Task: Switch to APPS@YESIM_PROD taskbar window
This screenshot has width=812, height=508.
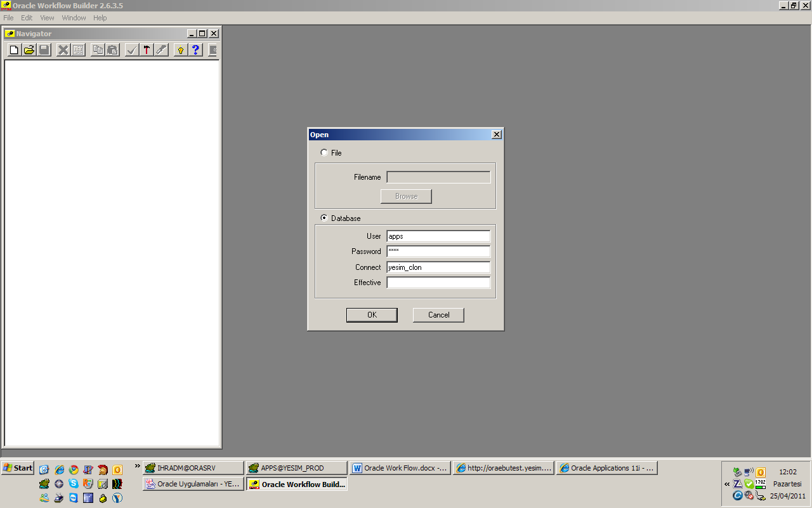Action: point(297,468)
